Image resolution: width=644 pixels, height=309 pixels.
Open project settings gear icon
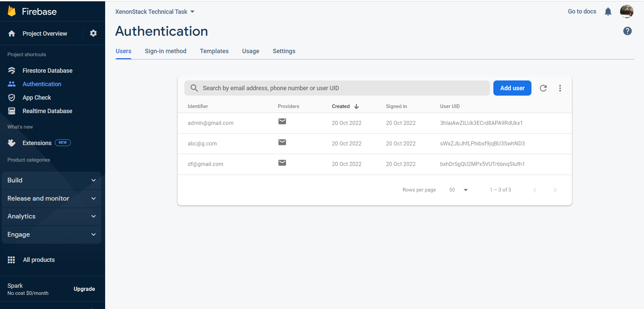(93, 33)
